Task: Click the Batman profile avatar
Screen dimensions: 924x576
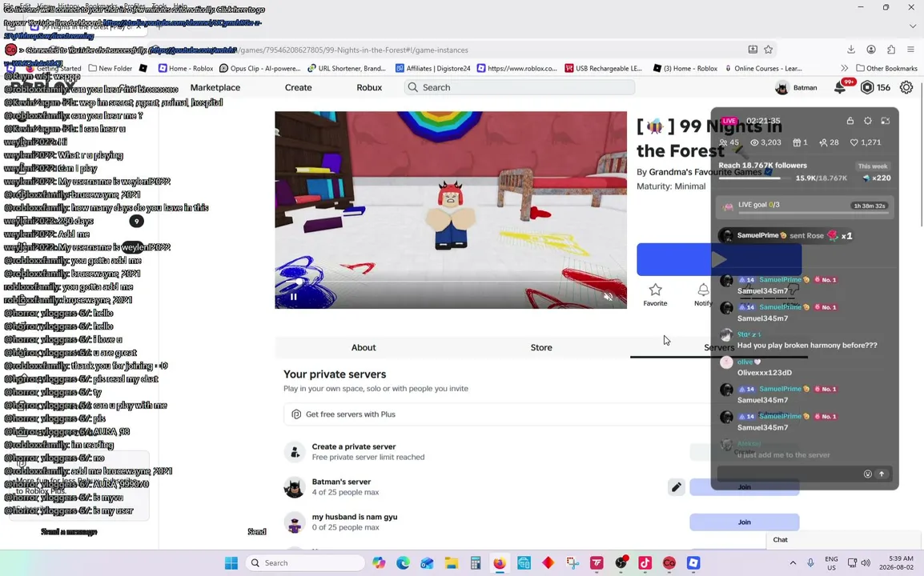Action: [782, 88]
